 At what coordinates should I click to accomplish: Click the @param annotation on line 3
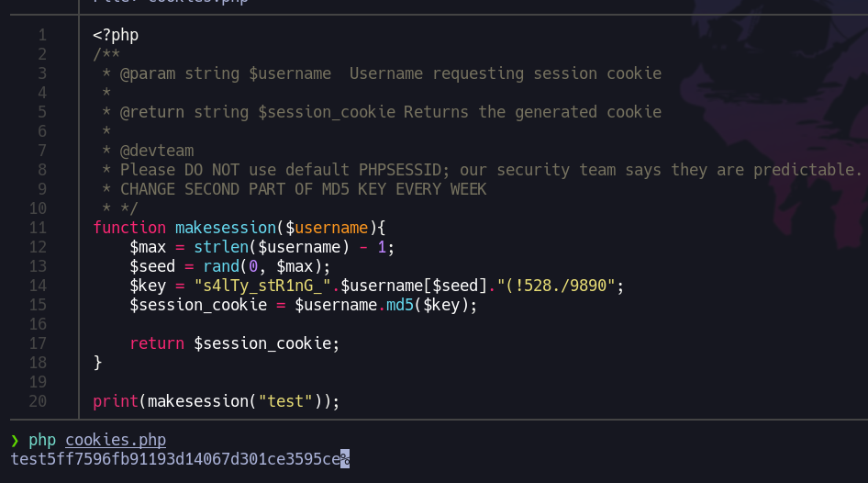coord(148,73)
